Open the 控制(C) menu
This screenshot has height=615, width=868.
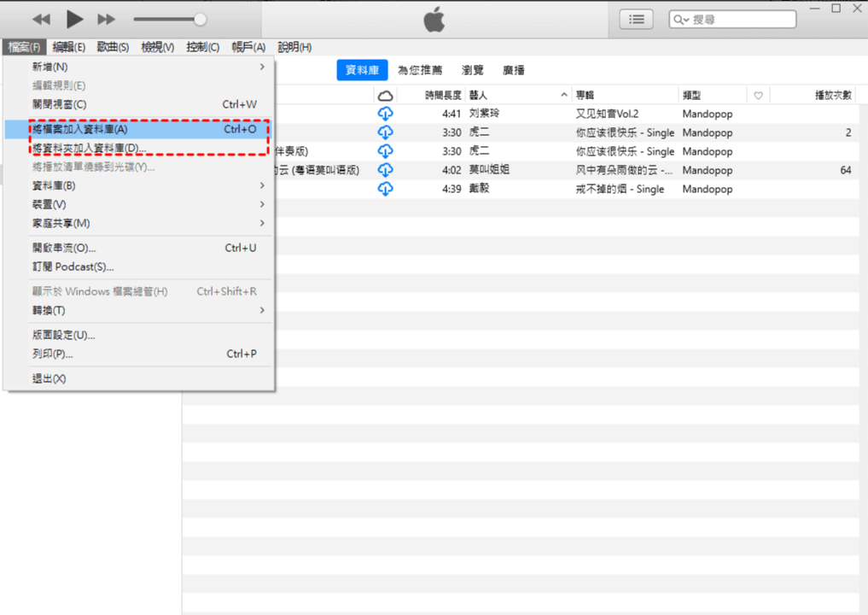pyautogui.click(x=202, y=47)
